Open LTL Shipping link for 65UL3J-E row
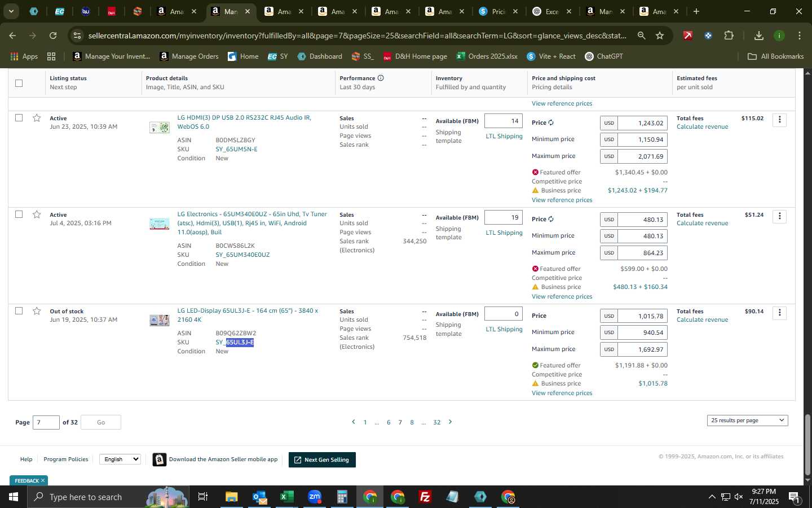This screenshot has width=812, height=508. [504, 329]
